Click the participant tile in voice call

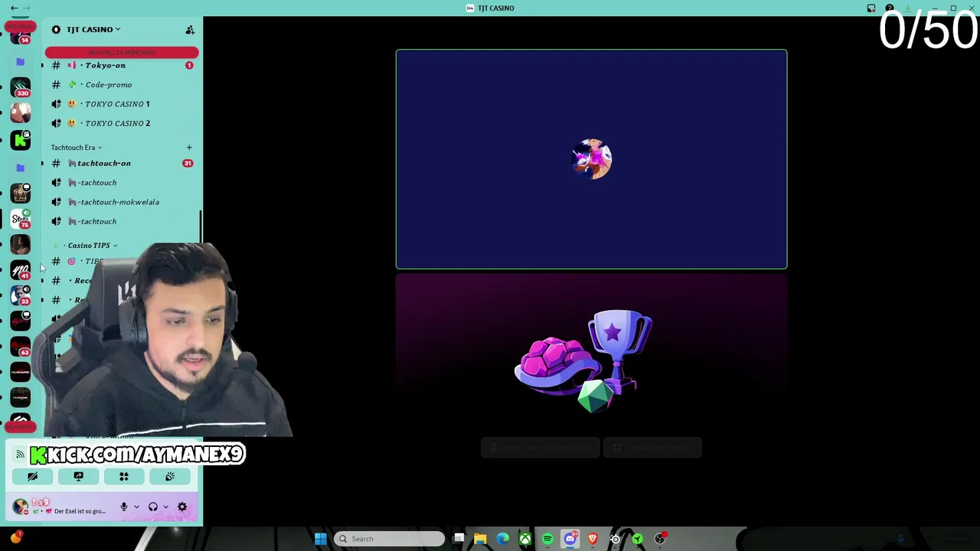(591, 159)
